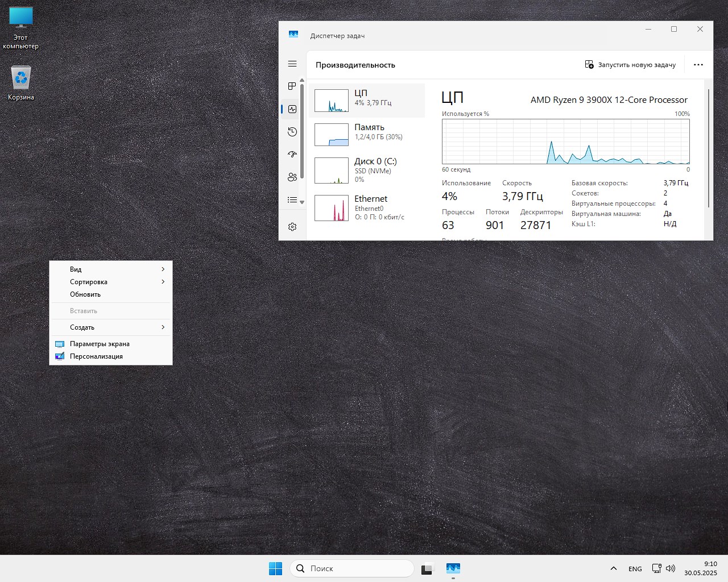The image size is (728, 582).
Task: Click the 60 секунд graph axis label
Action: (456, 169)
